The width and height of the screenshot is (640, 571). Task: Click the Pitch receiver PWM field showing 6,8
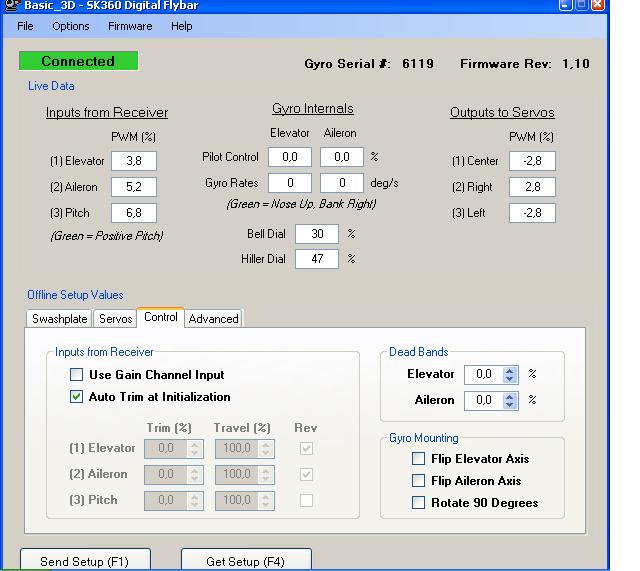(x=134, y=213)
